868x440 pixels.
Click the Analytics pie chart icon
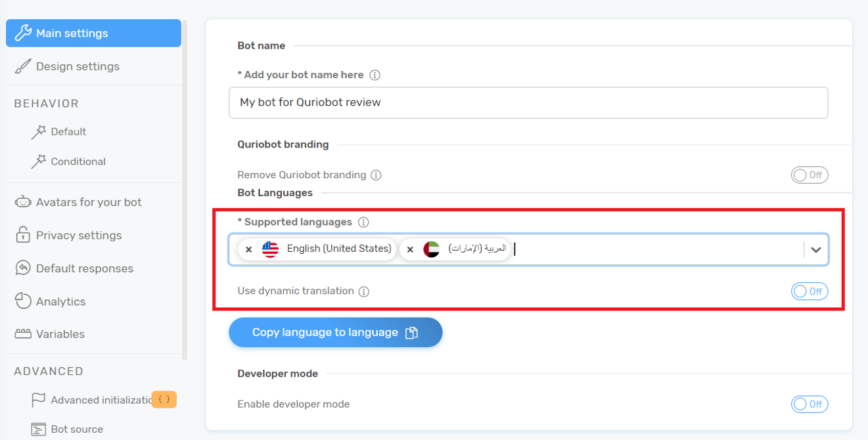coord(23,301)
